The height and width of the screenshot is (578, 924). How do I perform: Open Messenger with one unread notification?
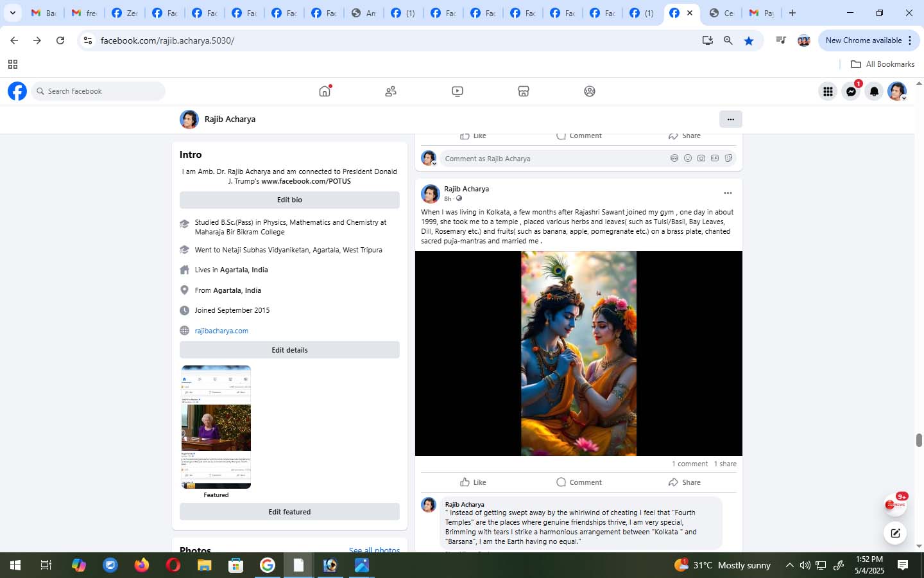point(851,91)
